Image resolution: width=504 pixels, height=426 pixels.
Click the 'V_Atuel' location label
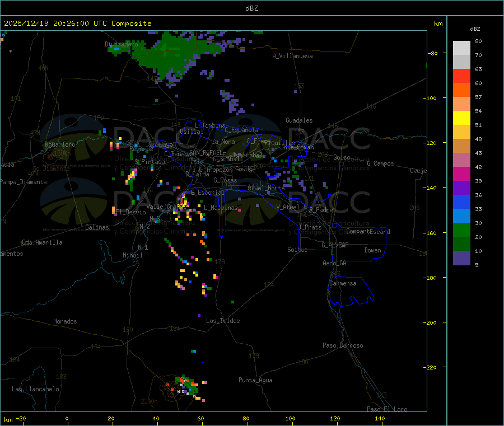(x=288, y=207)
